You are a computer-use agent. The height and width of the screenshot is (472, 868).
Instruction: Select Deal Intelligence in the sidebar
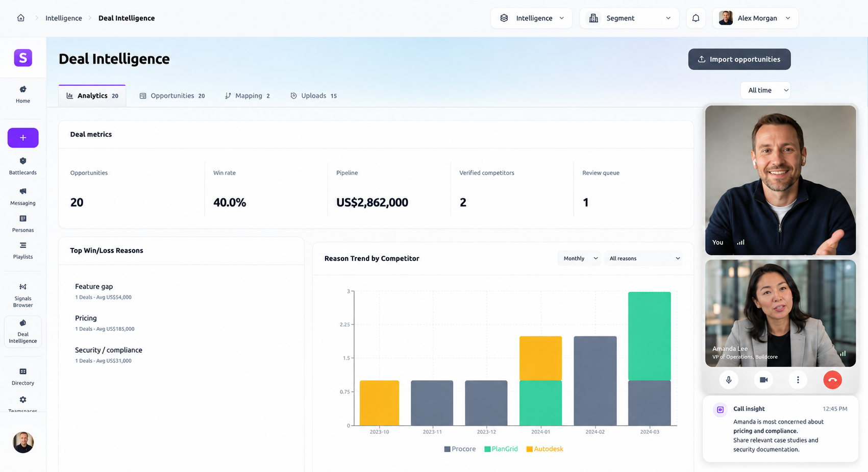point(23,332)
